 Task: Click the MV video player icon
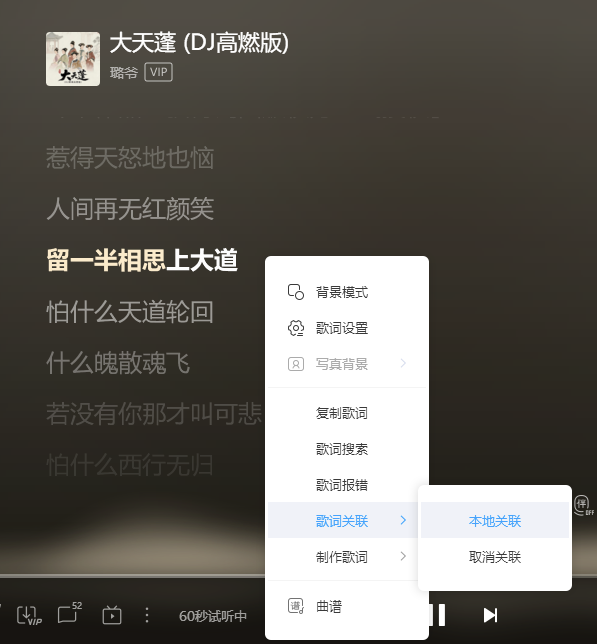coord(112,615)
